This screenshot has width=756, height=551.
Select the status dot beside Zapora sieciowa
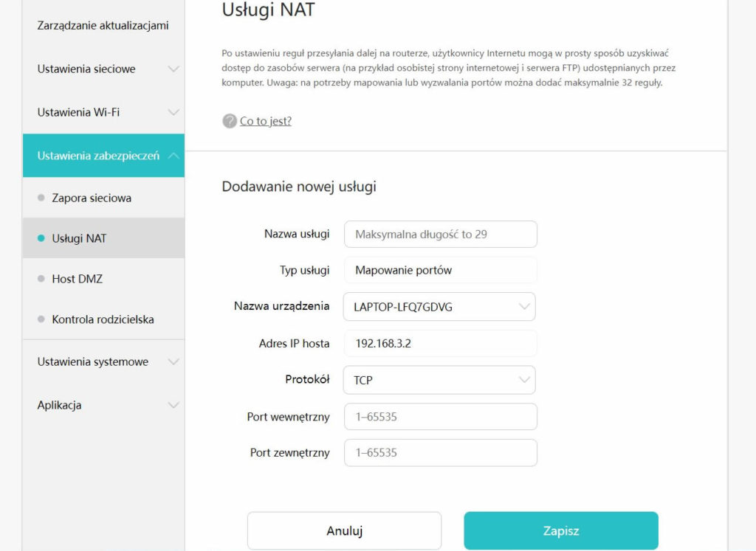pyautogui.click(x=43, y=198)
